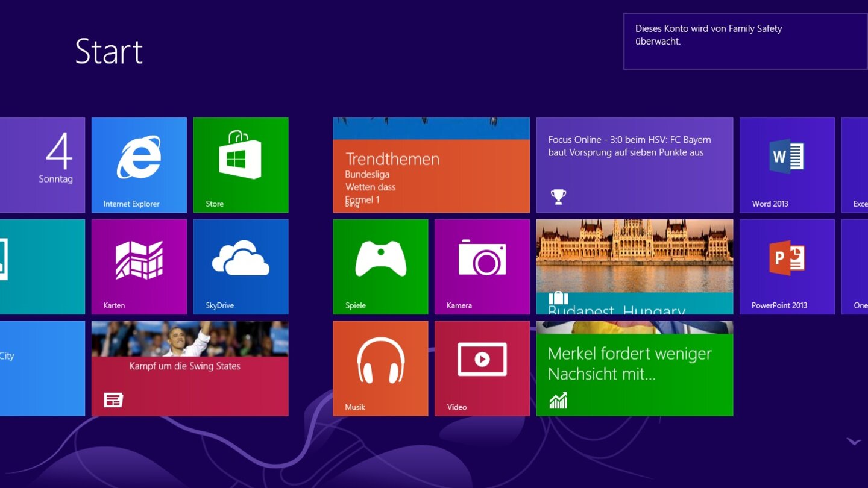Screen dimensions: 868x488
Task: Launch the Video tile
Action: [x=482, y=369]
